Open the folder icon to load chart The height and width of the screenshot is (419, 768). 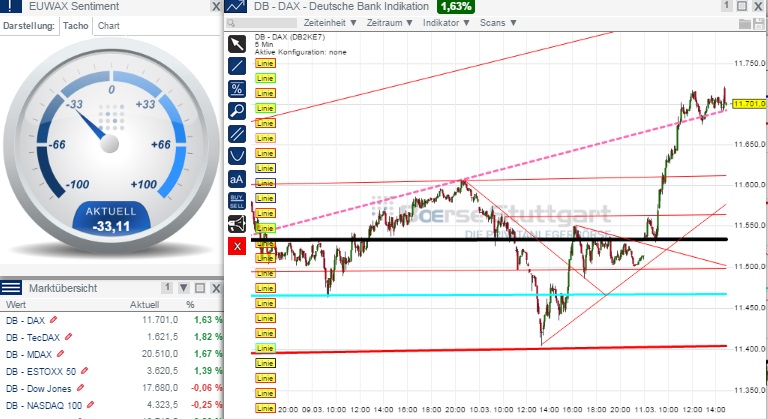pos(744,24)
